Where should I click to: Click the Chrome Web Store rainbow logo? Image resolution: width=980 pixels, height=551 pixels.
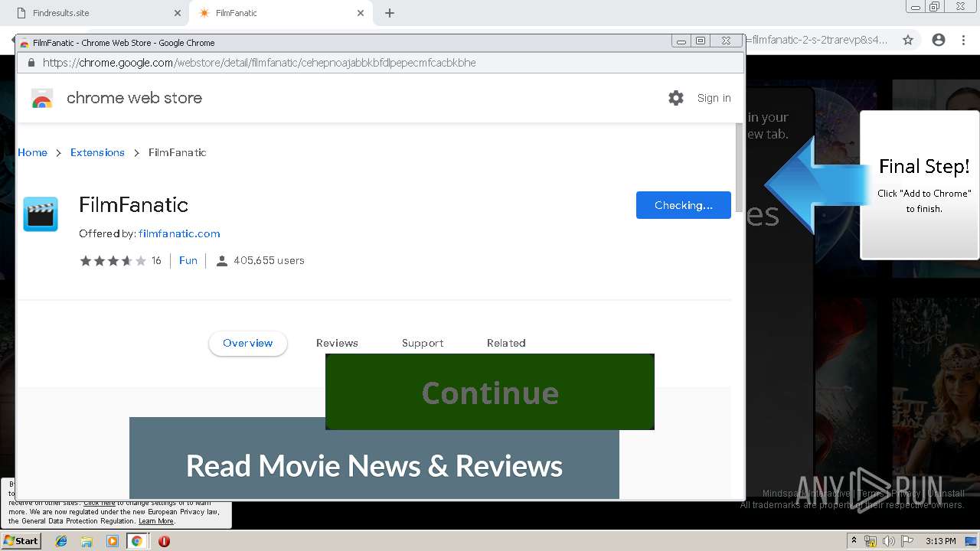point(42,98)
